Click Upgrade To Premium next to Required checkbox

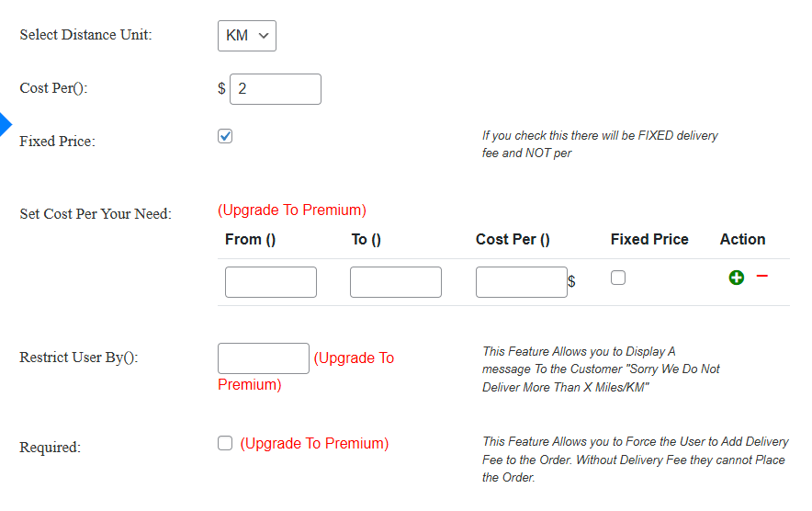(x=314, y=444)
